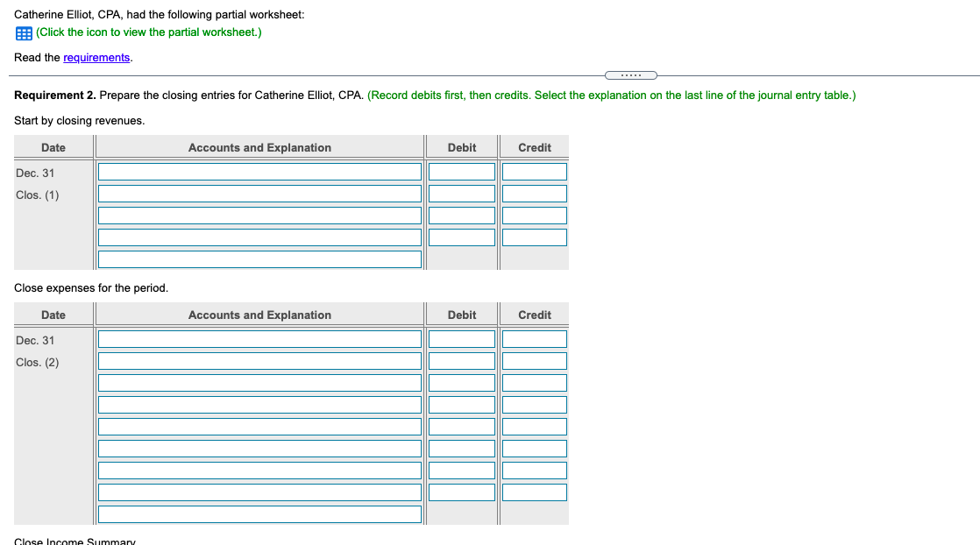Screen dimensions: 980x545
Task: Open the first account dropdown in Clos. (2) entry
Action: click(259, 338)
